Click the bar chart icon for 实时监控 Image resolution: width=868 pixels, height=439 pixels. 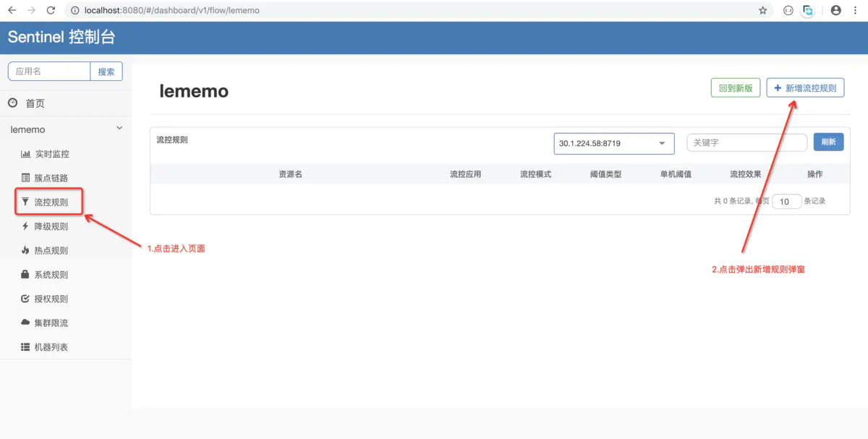(26, 154)
